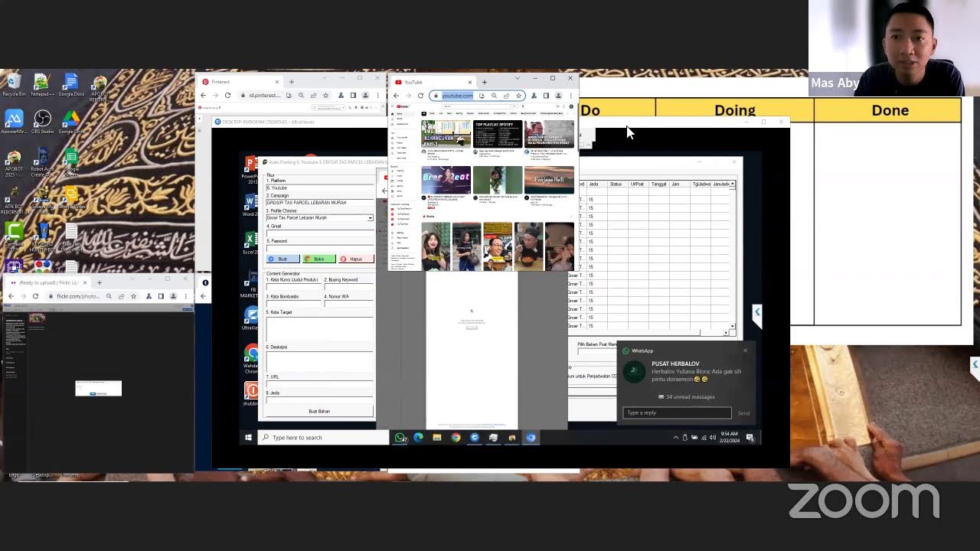Switch to the Pinterest browser tab
The image size is (980, 551).
pyautogui.click(x=239, y=82)
